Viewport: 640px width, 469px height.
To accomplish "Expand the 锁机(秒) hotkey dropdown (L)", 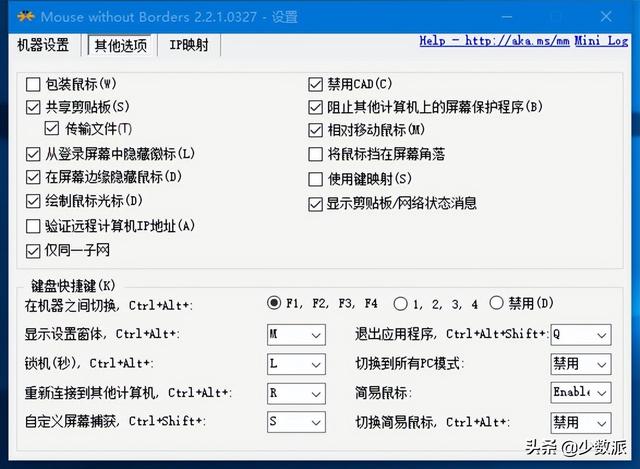I will (296, 364).
